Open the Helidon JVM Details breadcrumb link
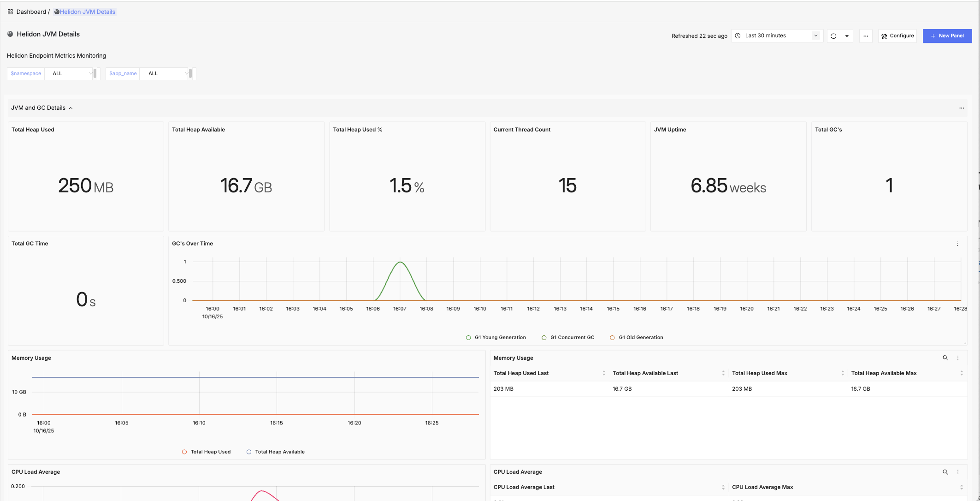The height and width of the screenshot is (501, 980). (88, 12)
